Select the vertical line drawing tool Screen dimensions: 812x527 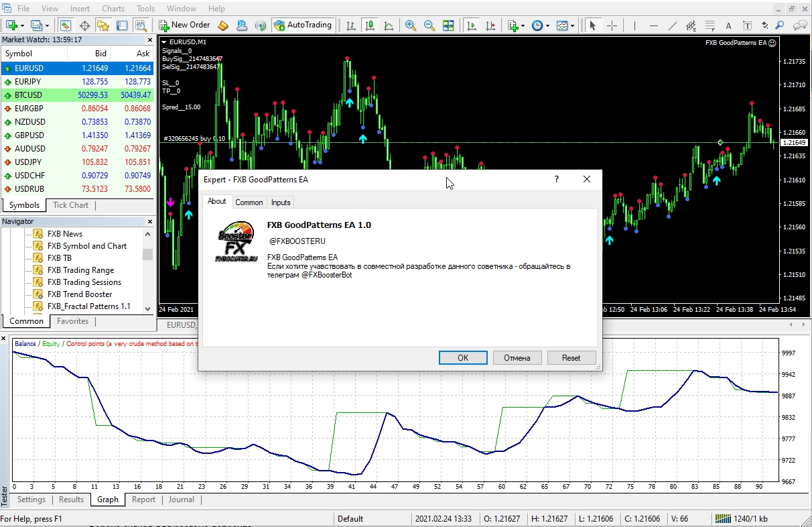pyautogui.click(x=634, y=25)
